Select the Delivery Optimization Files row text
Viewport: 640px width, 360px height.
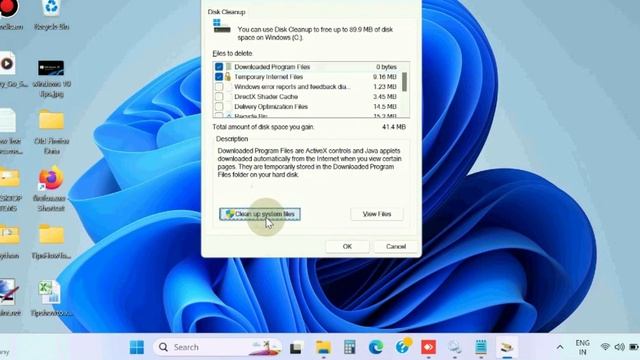tap(271, 107)
